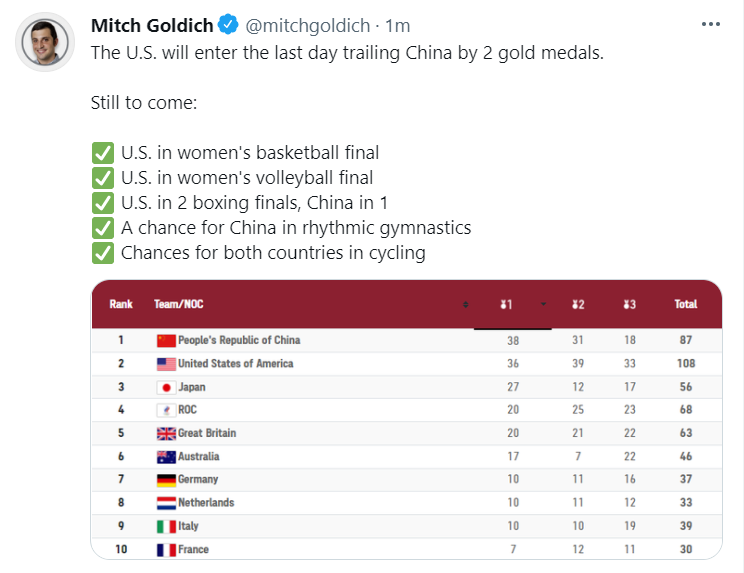The image size is (744, 573).
Task: Select the United States of America row
Action: 407,364
